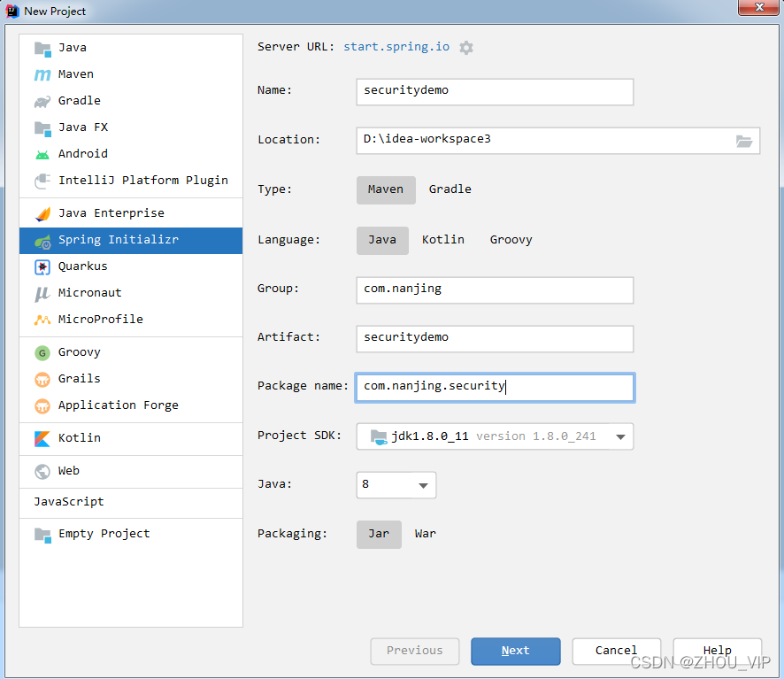Select Spring Initializr entry
Image resolution: width=784 pixels, height=679 pixels.
pos(130,241)
